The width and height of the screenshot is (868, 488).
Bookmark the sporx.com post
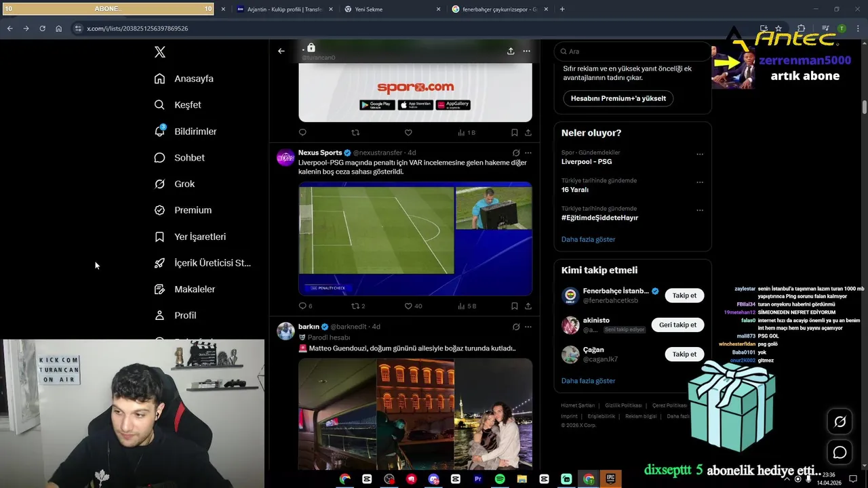click(x=515, y=133)
